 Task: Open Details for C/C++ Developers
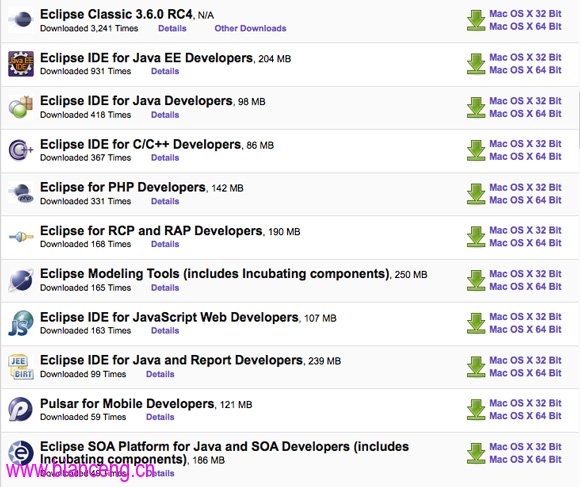click(165, 158)
